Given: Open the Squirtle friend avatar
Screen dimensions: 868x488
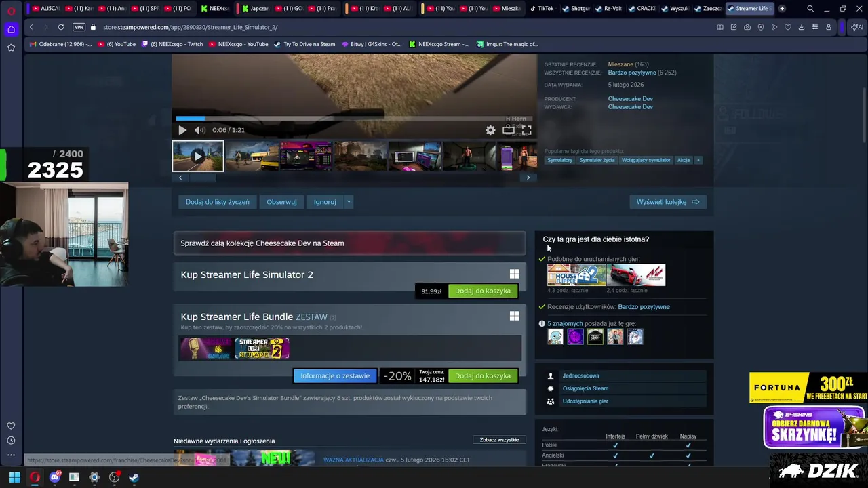Looking at the screenshot, I should click(x=555, y=337).
